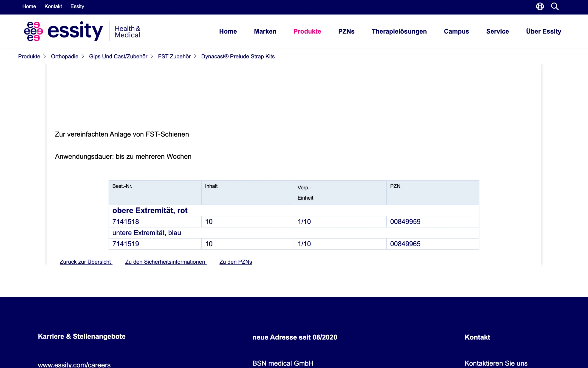Click neue Adresse seit 08/2020 heading
Image resolution: width=588 pixels, height=368 pixels.
295,337
